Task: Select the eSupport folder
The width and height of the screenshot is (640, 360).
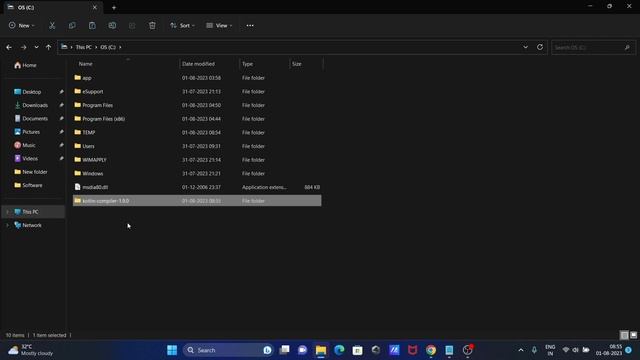Action: pyautogui.click(x=197, y=91)
